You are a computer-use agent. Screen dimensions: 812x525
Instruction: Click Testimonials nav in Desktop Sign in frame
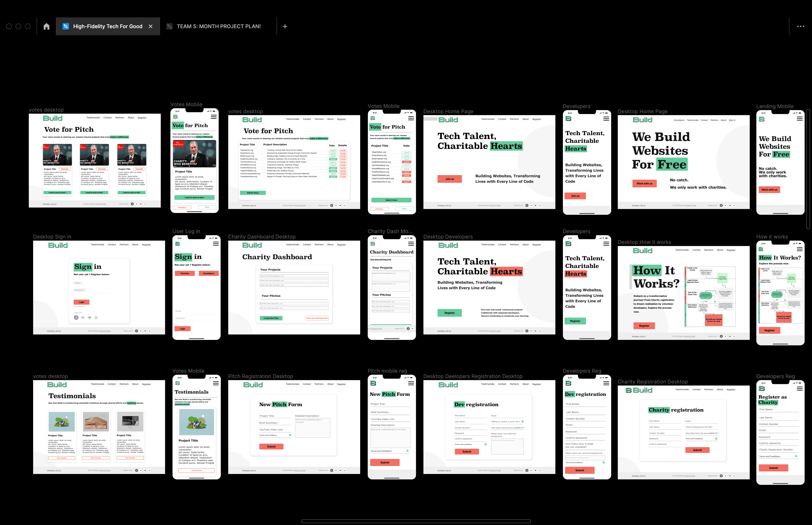point(98,244)
